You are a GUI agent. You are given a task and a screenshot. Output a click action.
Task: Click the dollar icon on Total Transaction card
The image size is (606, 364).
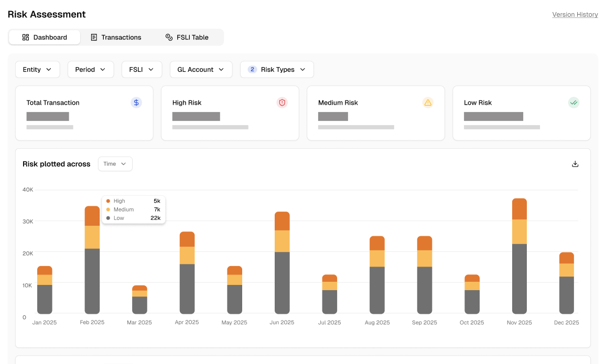click(x=136, y=102)
